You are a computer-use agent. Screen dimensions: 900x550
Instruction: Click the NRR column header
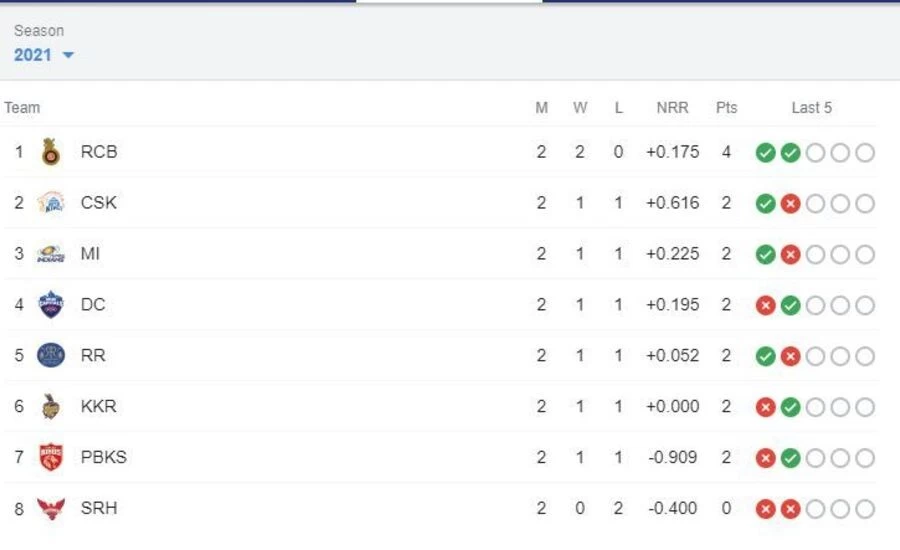point(672,108)
